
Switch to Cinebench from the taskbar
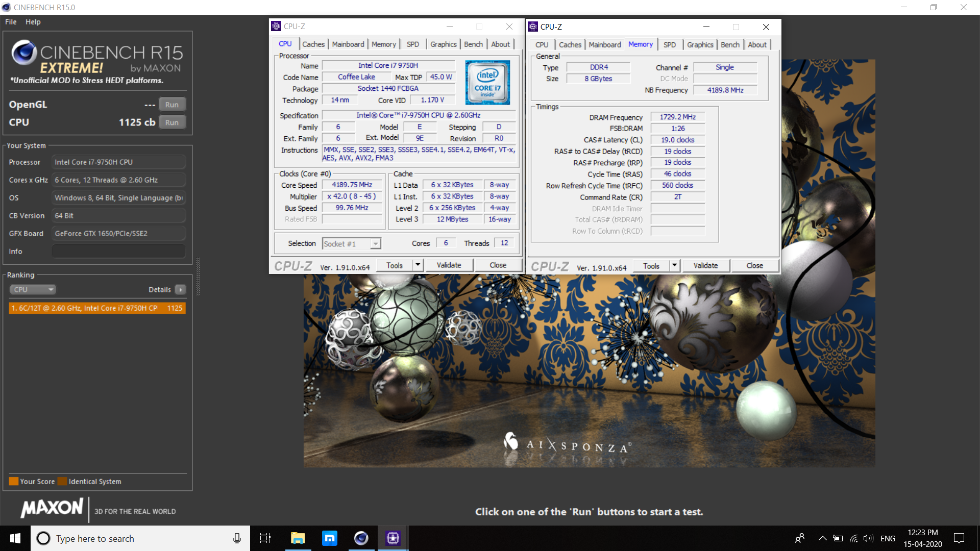(x=361, y=538)
